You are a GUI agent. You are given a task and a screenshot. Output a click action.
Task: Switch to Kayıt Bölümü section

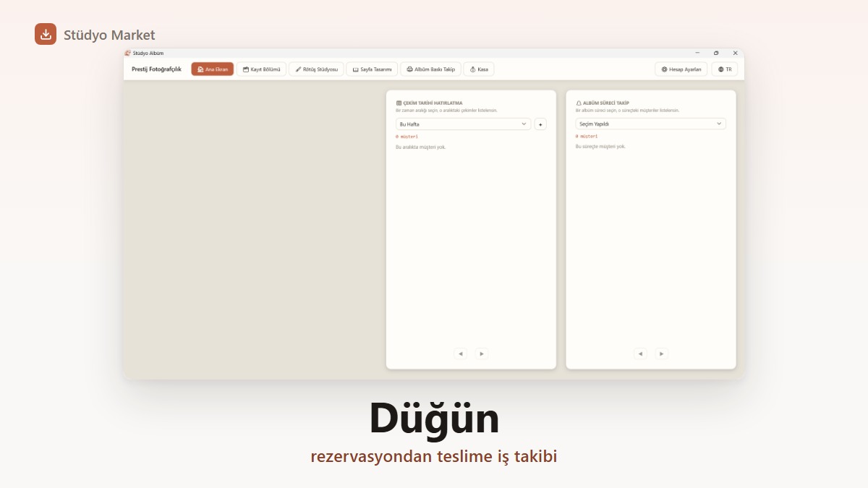261,69
